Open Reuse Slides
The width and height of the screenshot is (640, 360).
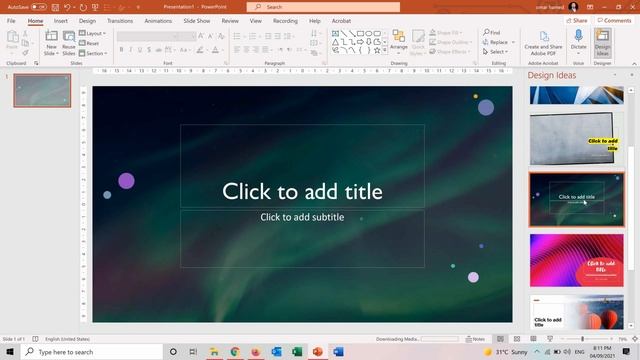coord(69,42)
